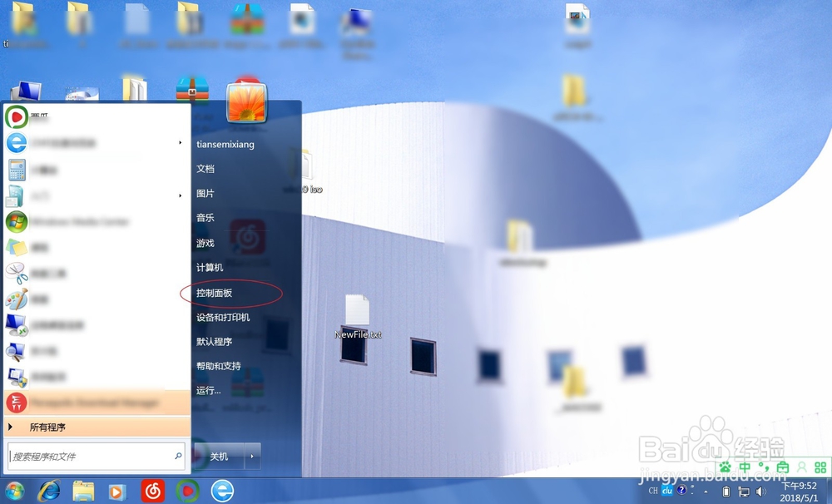The width and height of the screenshot is (832, 504).
Task: Open the volume speaker tray icon
Action: [x=761, y=492]
